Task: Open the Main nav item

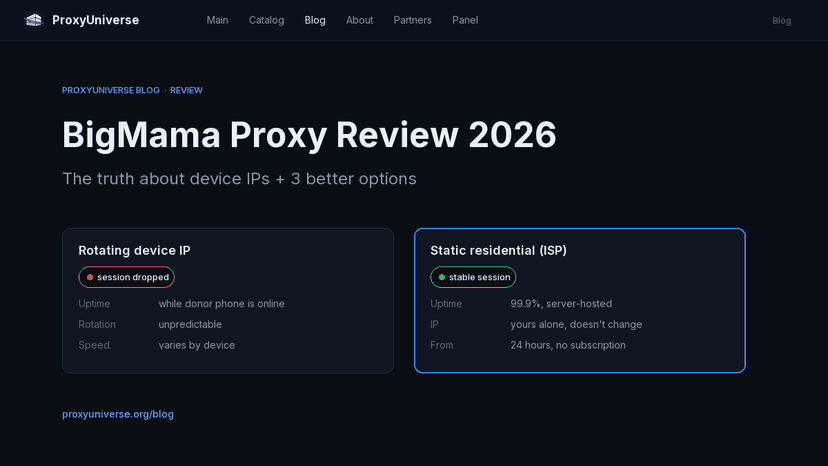Action: (x=217, y=20)
